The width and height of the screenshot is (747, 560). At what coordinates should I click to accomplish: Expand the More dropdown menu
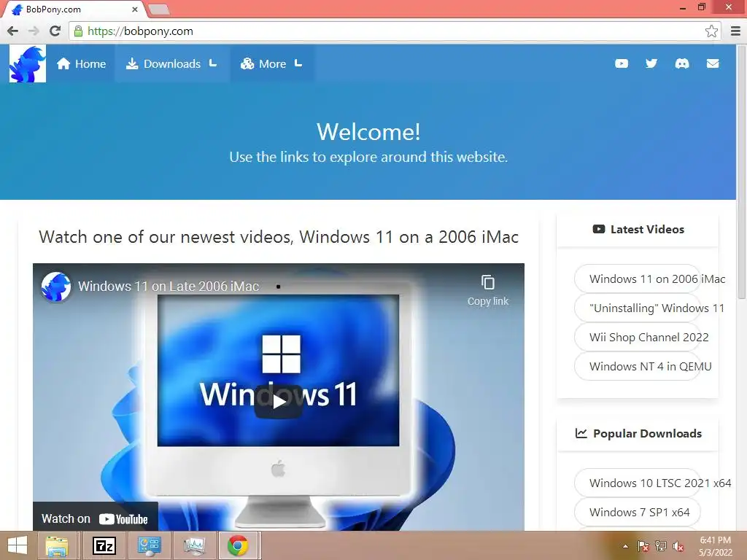pos(272,64)
